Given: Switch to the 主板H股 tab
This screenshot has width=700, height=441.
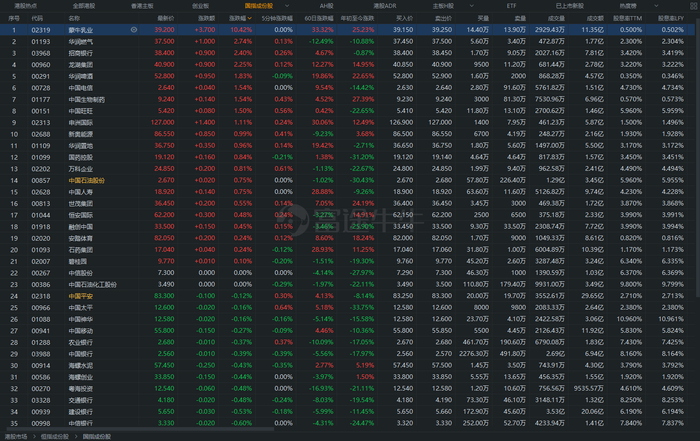Looking at the screenshot, I should pos(443,6).
